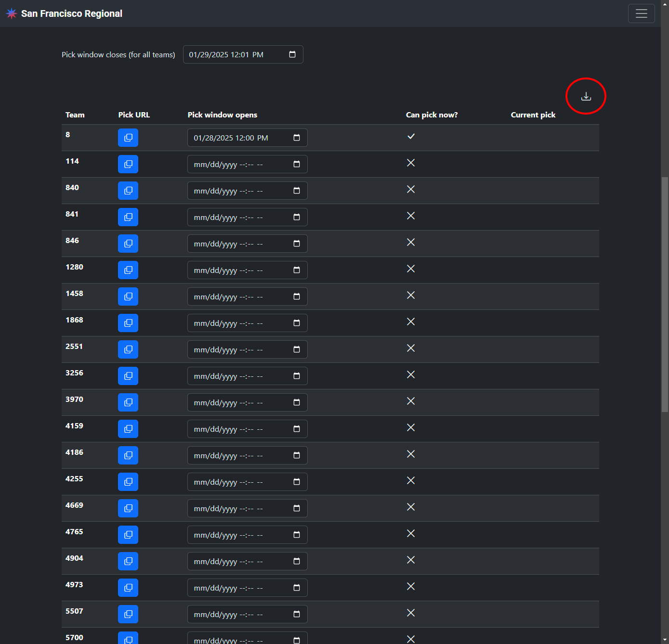Toggle can-pick-now checkmark for team 8
This screenshot has width=669, height=644.
click(411, 136)
